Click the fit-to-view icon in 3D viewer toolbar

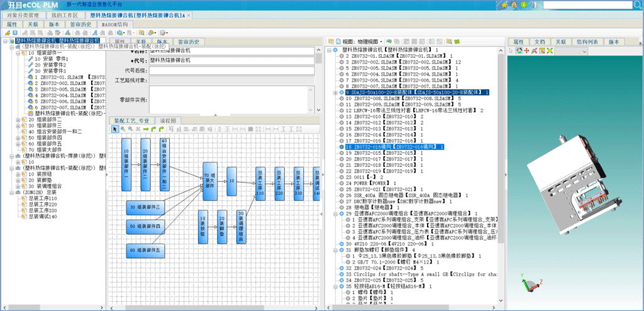tap(549, 50)
